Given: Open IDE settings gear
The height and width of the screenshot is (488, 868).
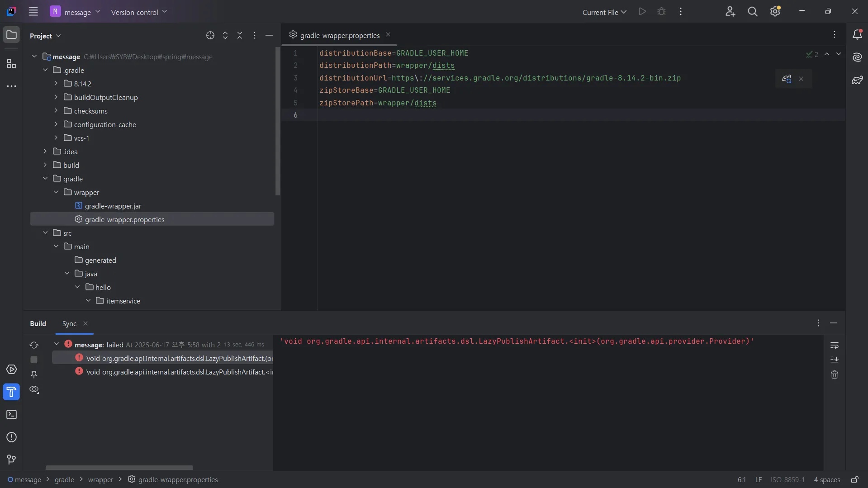Looking at the screenshot, I should click(775, 12).
